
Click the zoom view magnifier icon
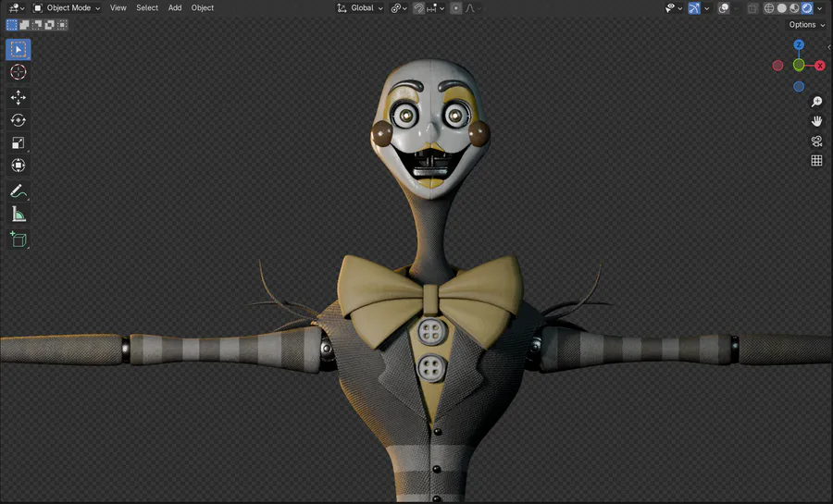(816, 102)
